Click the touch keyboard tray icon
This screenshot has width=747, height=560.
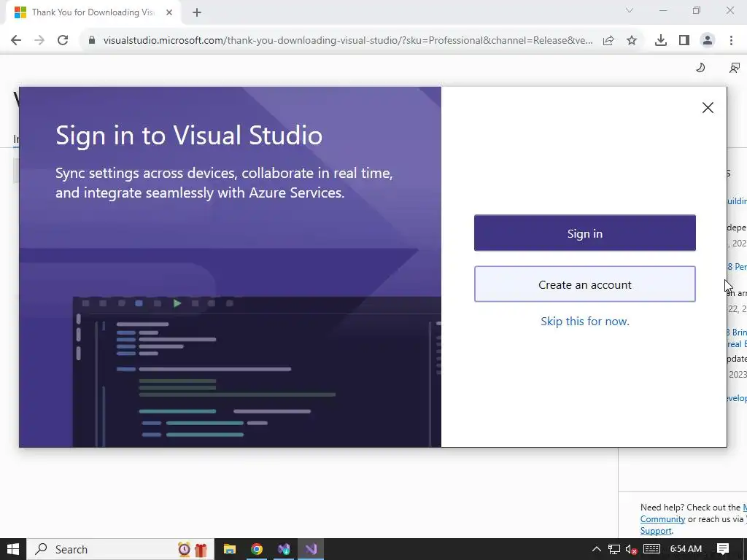(x=651, y=549)
